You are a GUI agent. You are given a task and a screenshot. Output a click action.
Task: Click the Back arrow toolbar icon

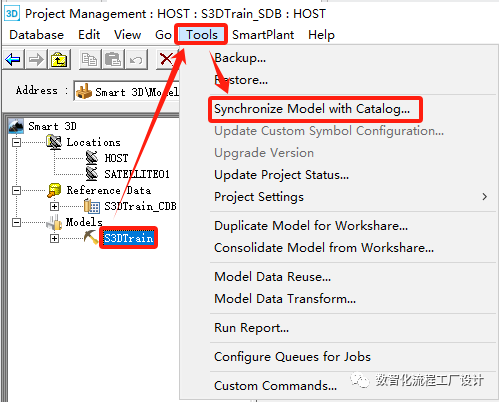click(13, 60)
